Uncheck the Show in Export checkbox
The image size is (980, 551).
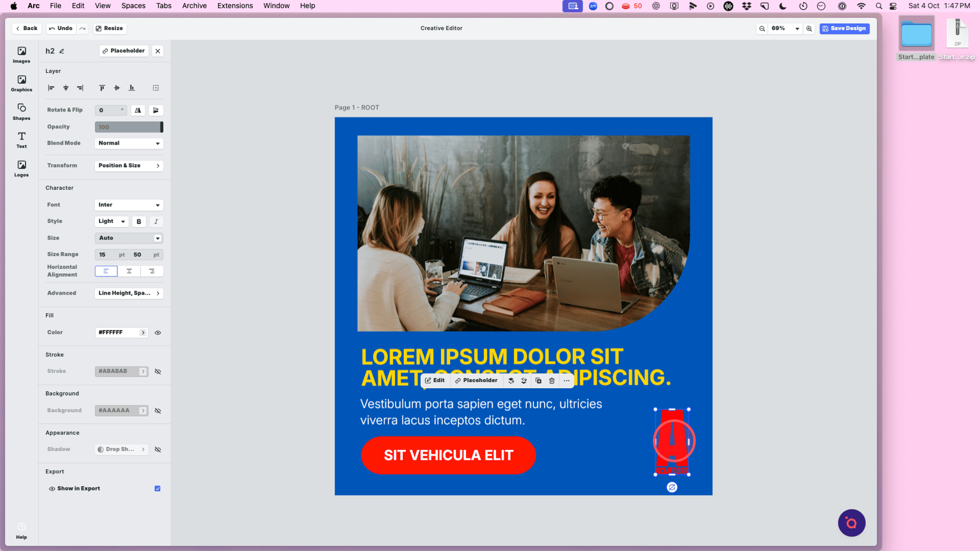point(157,489)
